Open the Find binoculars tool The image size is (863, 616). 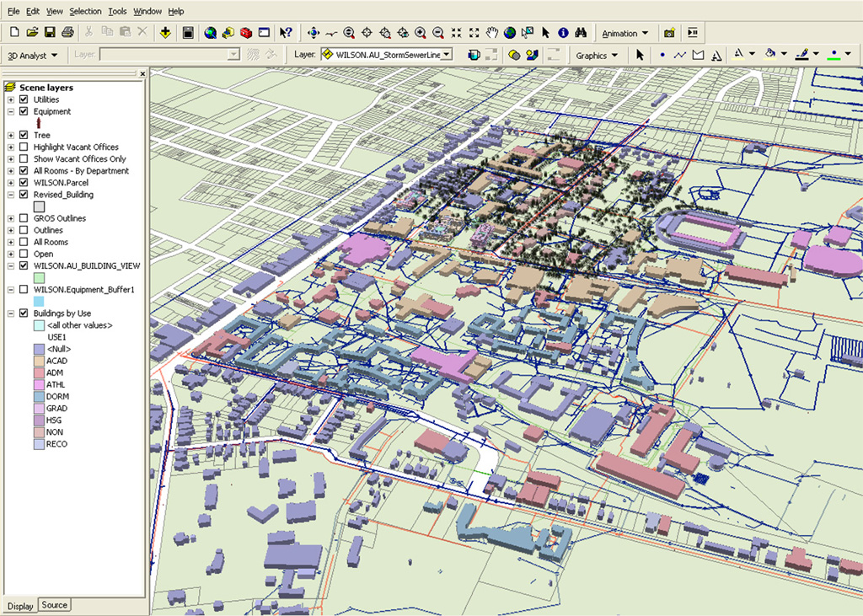pyautogui.click(x=581, y=33)
